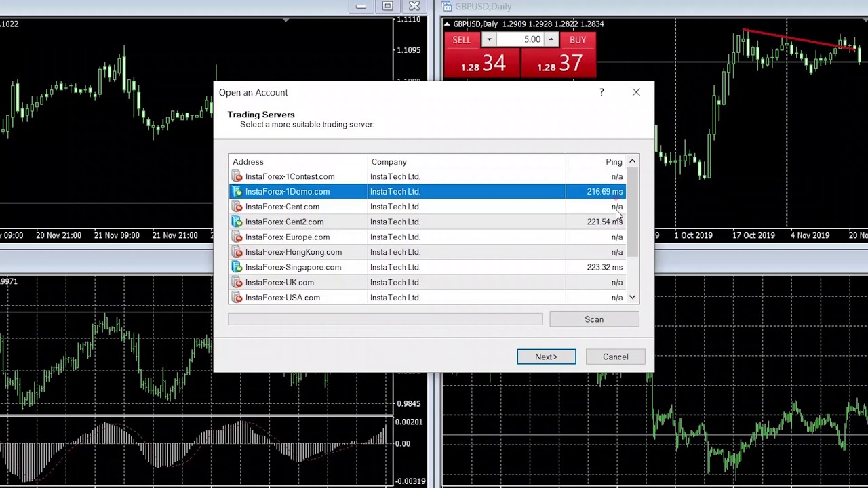Click the InstaForex-UK.com server status icon
Image resolution: width=868 pixels, height=488 pixels.
coord(237,283)
